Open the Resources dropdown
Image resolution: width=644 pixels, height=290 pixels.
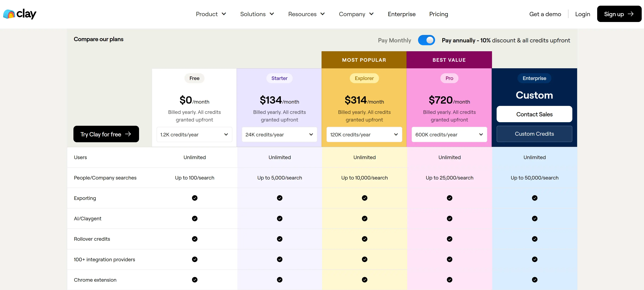coord(306,14)
